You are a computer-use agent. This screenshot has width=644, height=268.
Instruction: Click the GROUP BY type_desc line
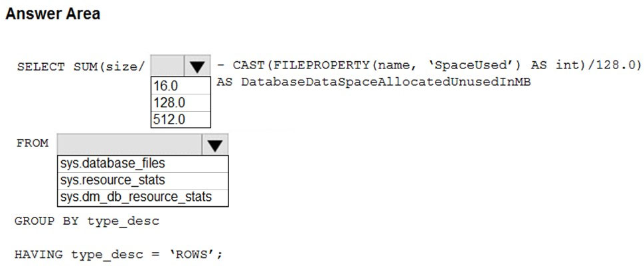87,221
